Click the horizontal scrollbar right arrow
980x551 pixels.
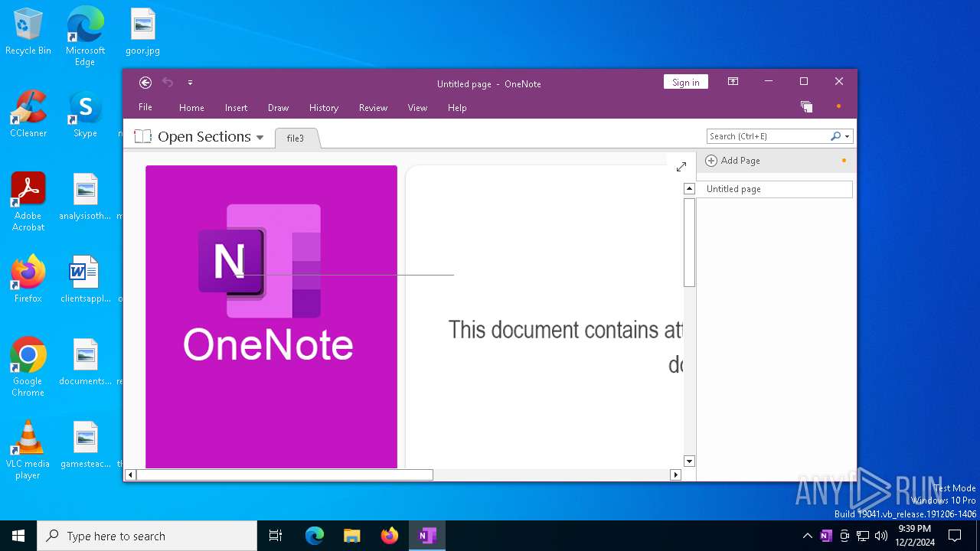point(675,475)
